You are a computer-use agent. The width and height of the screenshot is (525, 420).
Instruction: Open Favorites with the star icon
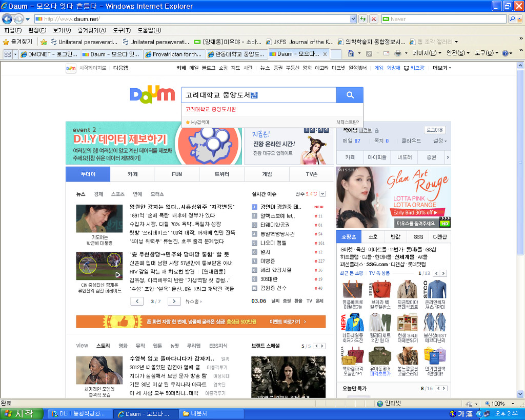(x=6, y=42)
